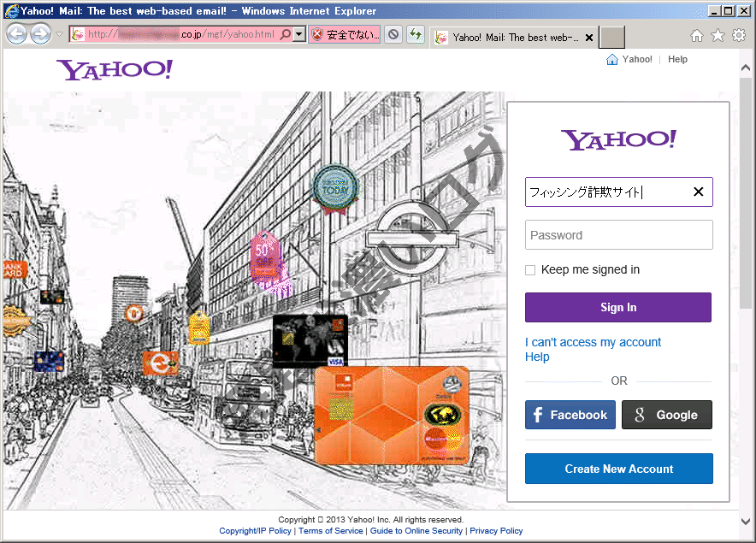The height and width of the screenshot is (543, 756).
Task: Go back with the browser Back arrow
Action: (17, 34)
